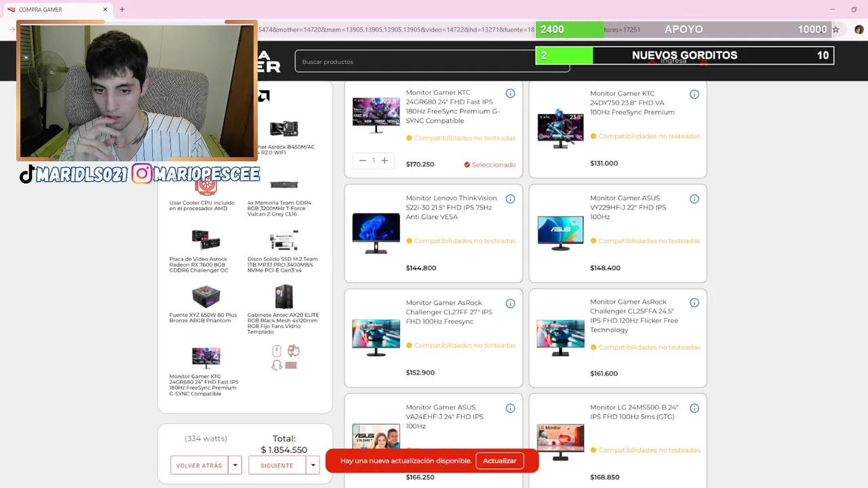Screen dimensions: 868x488
Task: Open info icon for KTC 24GR680 monitor
Action: [510, 94]
